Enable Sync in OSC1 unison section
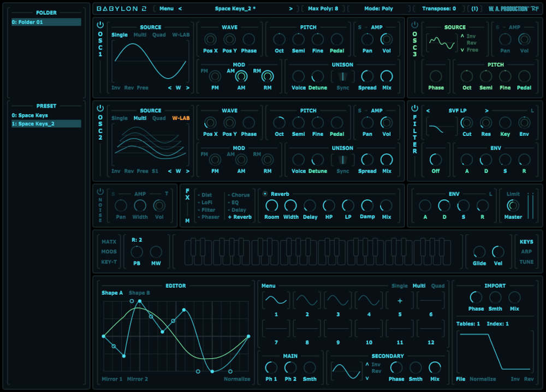The height and width of the screenshot is (392, 546). point(343,77)
